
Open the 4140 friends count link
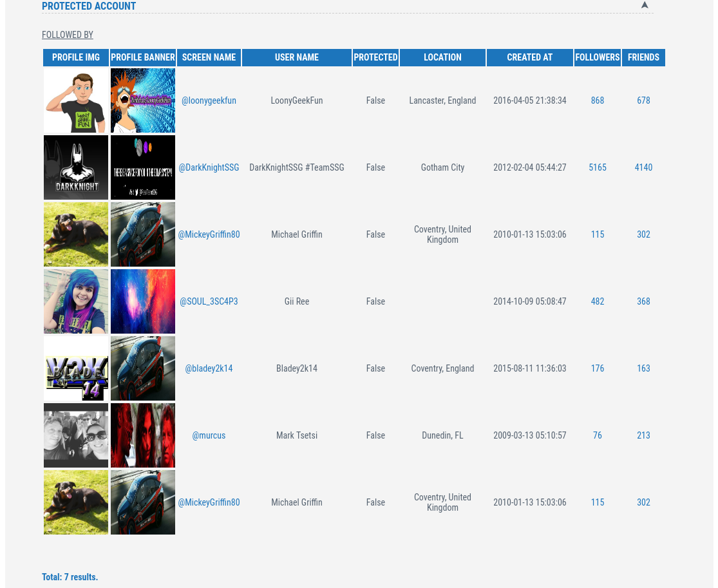click(643, 167)
